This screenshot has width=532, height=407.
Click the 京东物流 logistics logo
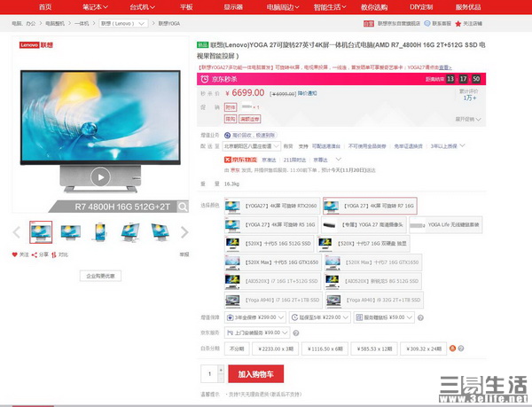pyautogui.click(x=240, y=160)
